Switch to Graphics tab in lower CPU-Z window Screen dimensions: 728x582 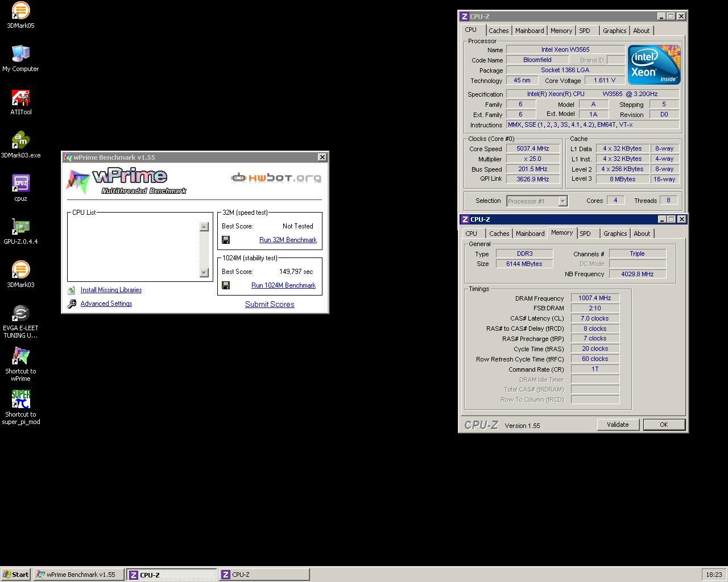tap(615, 234)
